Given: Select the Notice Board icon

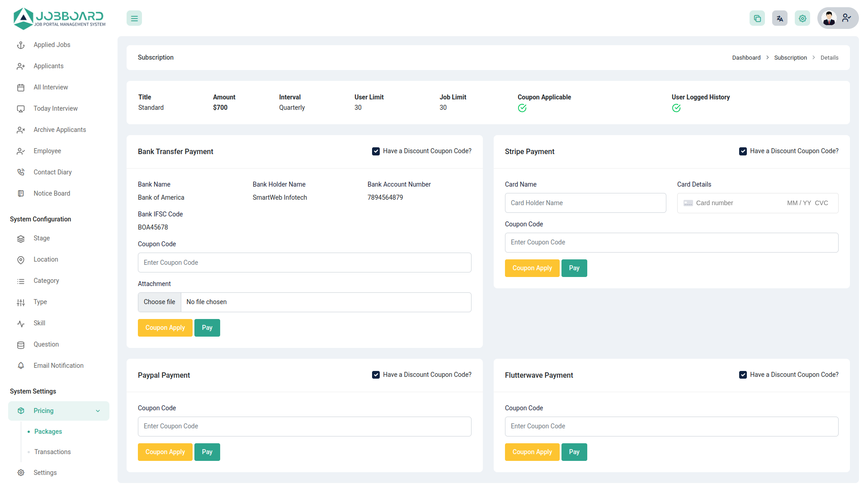Looking at the screenshot, I should point(21,193).
